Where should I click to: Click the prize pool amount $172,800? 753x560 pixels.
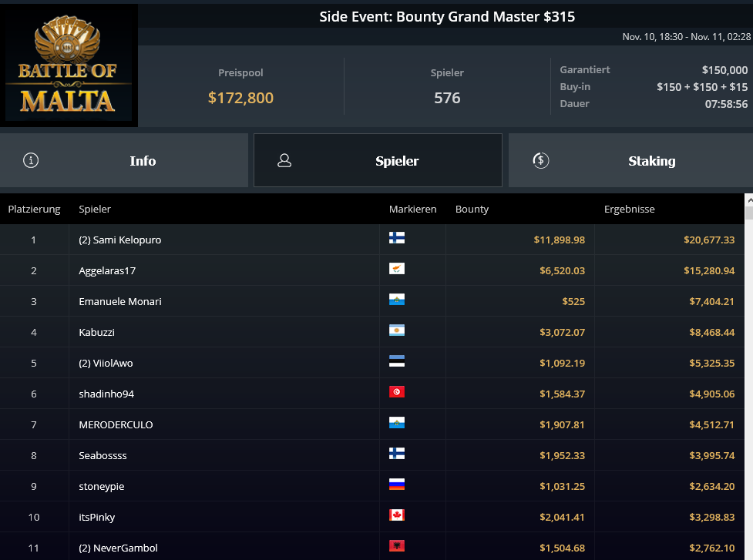click(240, 98)
